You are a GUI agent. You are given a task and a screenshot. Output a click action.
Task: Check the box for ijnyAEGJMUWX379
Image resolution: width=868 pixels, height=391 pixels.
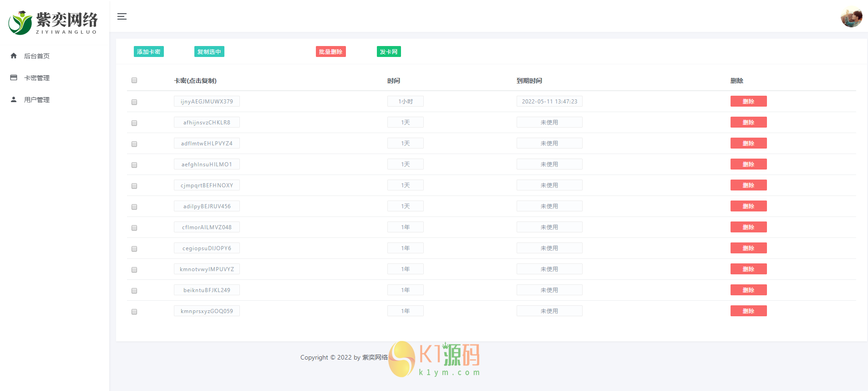tap(134, 102)
